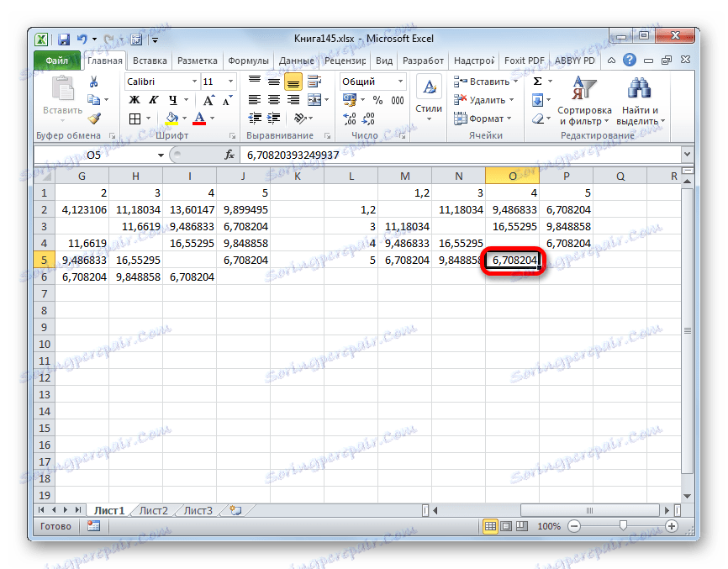Switch to sheet tab Лист2
Screen dimensions: 728x569
pos(153,510)
